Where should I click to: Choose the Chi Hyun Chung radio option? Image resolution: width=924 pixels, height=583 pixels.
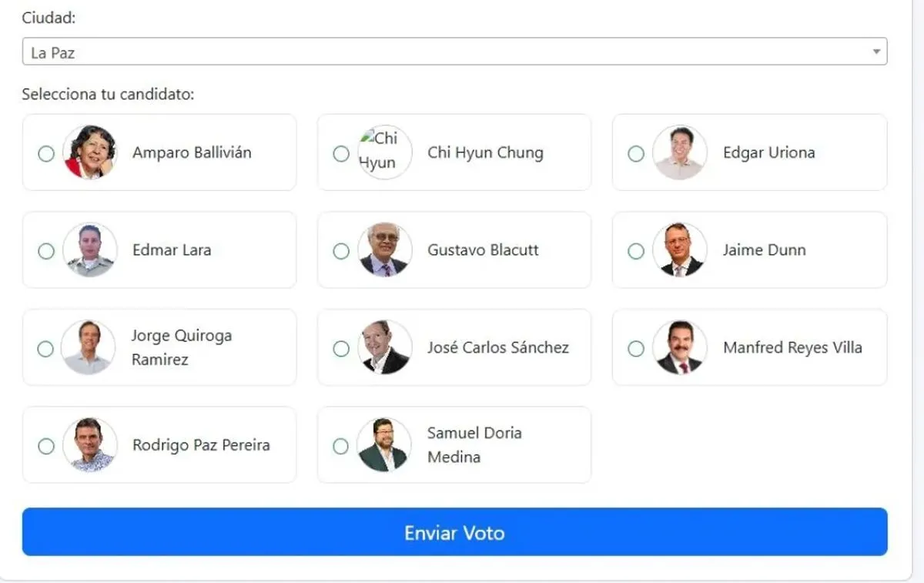pyautogui.click(x=341, y=153)
